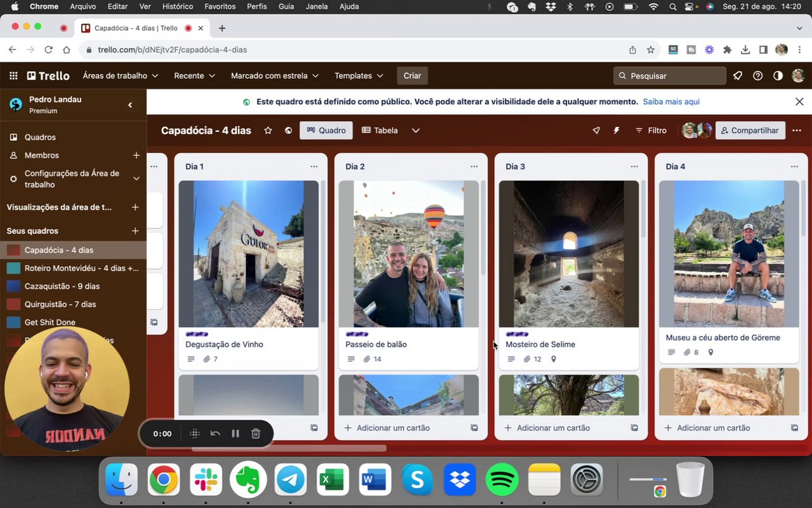Viewport: 812px width, 508px height.
Task: Open the Trello apps grid switcher
Action: 13,76
